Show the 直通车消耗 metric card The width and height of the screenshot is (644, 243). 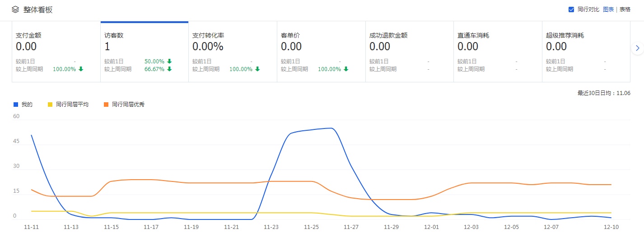tap(498, 52)
